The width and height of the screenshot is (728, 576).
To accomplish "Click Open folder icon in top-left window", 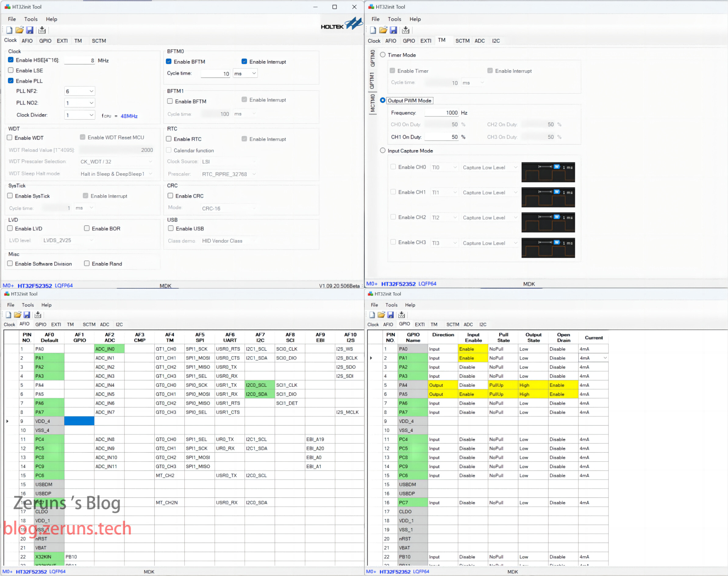I will [20, 30].
